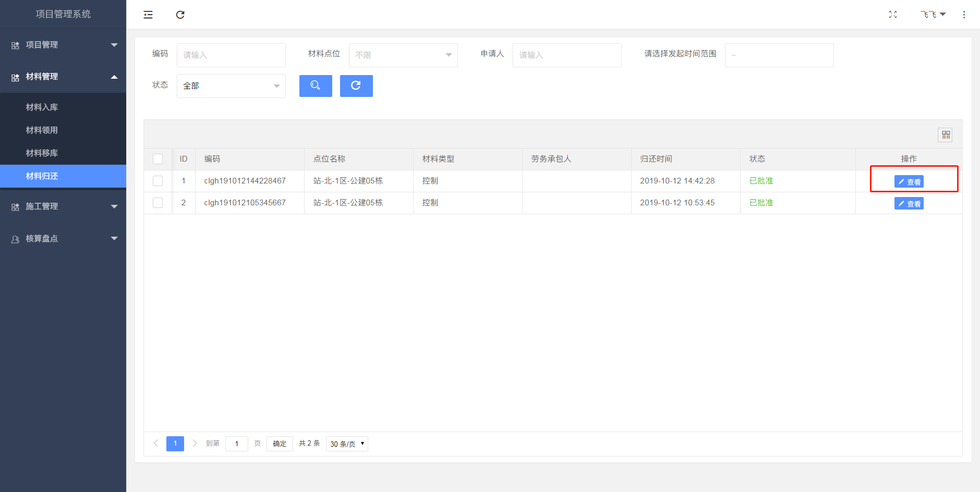Click the 确定 pagination button
This screenshot has height=492, width=980.
tap(280, 444)
